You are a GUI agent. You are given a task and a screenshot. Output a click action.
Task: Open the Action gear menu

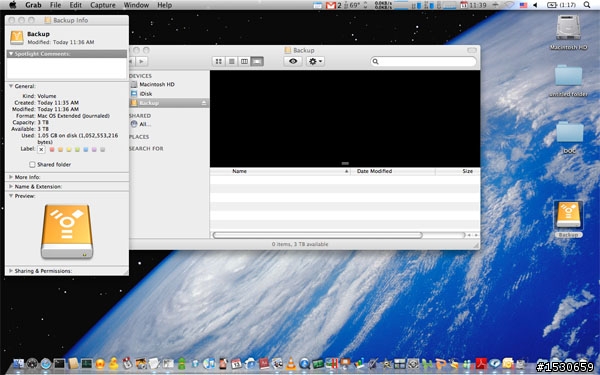point(315,61)
